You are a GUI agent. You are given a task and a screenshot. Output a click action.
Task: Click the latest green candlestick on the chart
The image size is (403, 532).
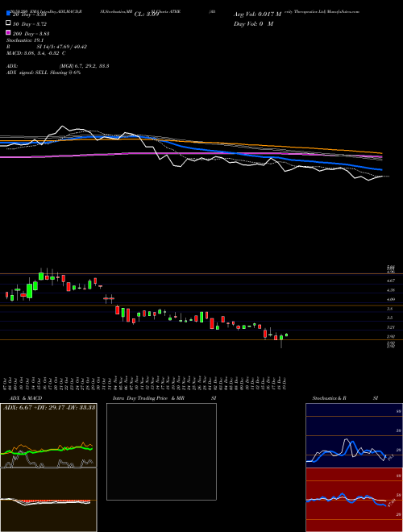coord(287,335)
